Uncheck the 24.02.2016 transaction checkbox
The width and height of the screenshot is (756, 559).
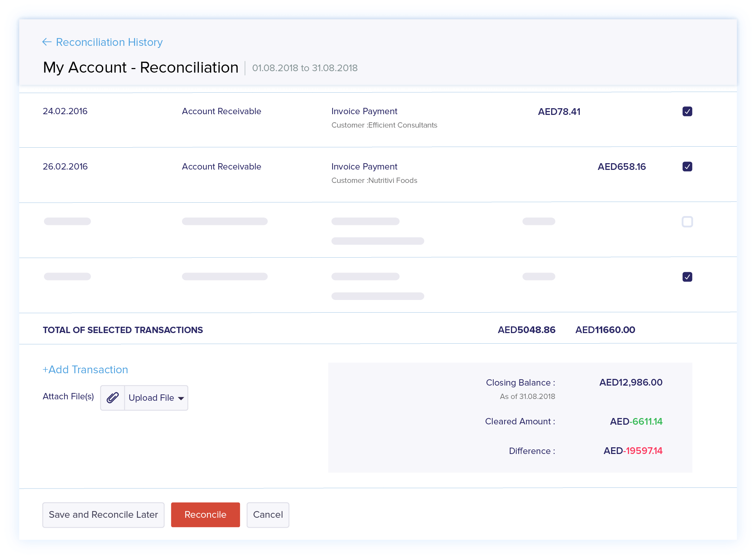pyautogui.click(x=687, y=111)
